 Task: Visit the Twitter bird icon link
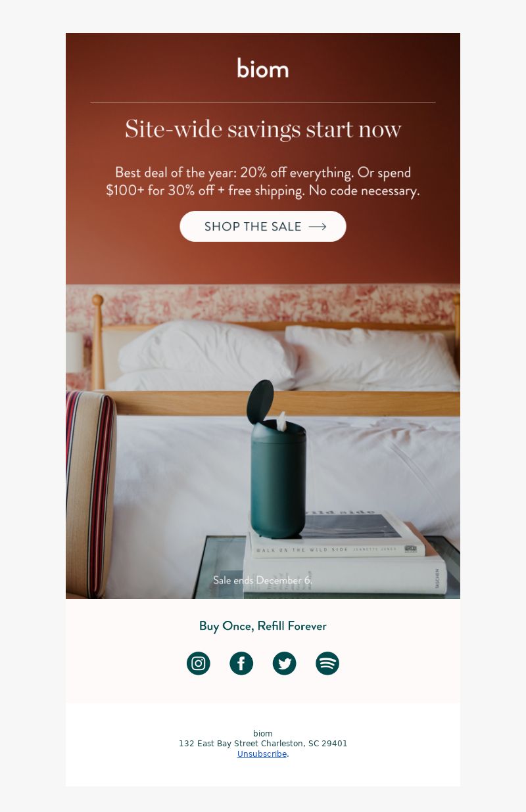pos(285,663)
